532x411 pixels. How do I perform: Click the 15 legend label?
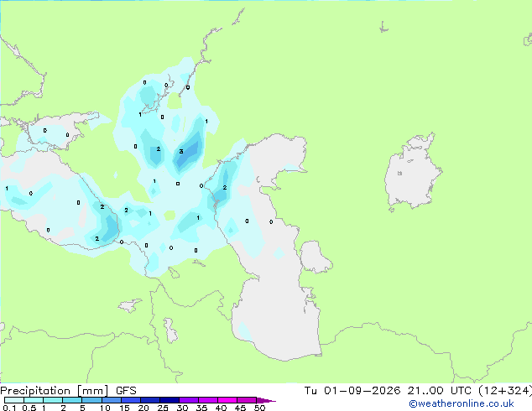click(x=124, y=408)
